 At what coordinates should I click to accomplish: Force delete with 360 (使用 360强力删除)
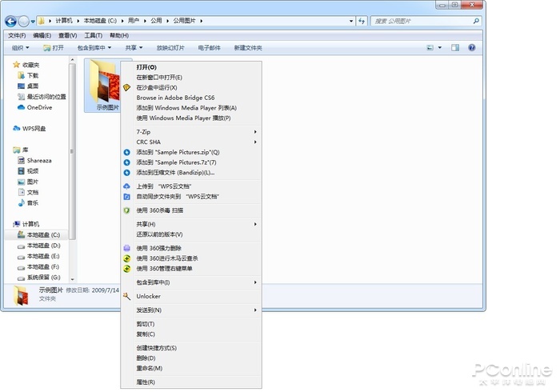coord(164,248)
